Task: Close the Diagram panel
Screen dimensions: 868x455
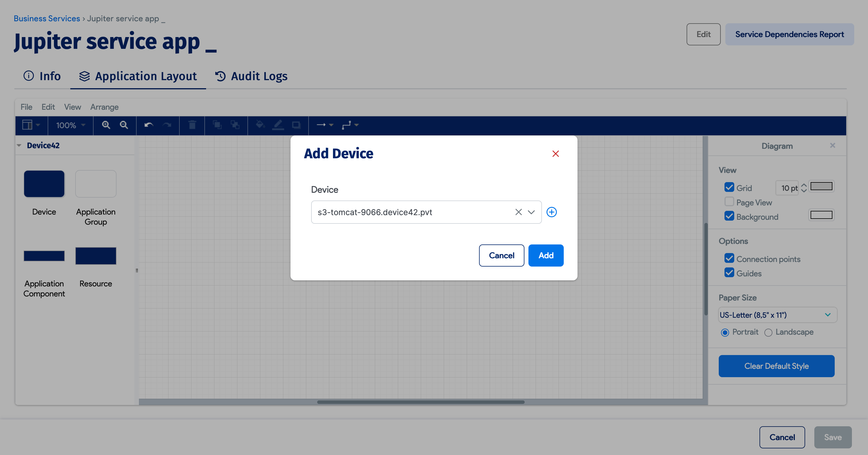Action: [x=833, y=145]
